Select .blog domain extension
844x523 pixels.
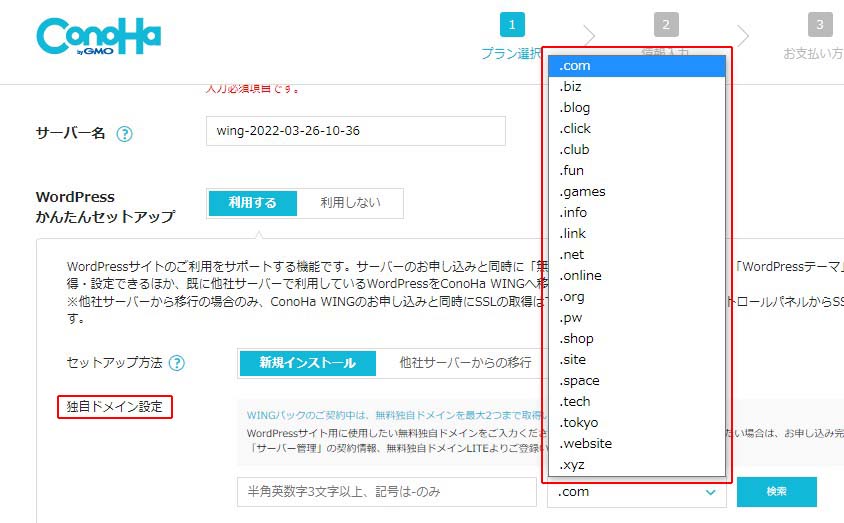point(637,108)
